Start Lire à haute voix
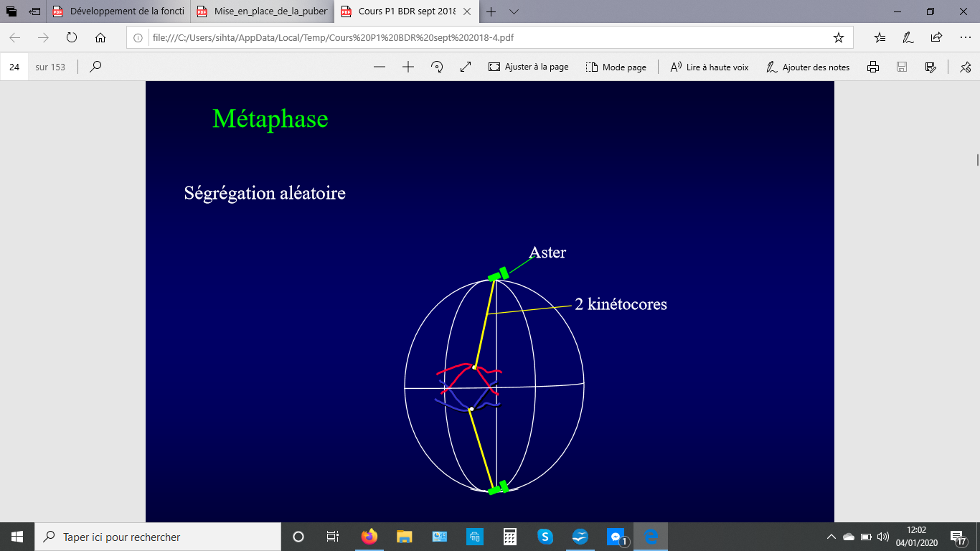Screen dimensions: 980x551 click(709, 67)
